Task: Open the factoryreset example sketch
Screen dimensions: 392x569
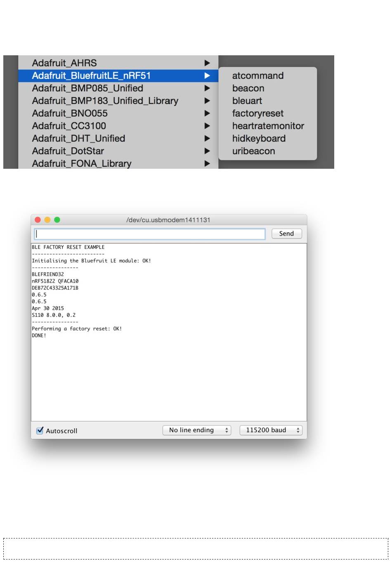Action: pyautogui.click(x=257, y=113)
